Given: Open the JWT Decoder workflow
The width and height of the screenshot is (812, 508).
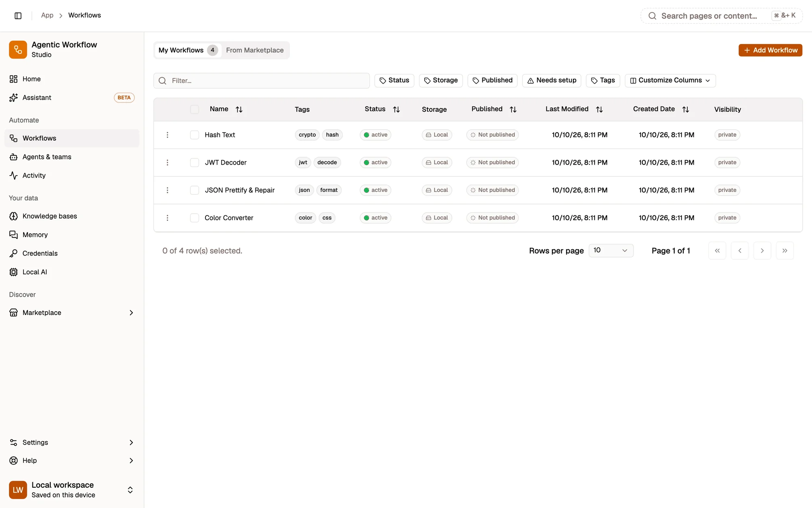Looking at the screenshot, I should click(x=225, y=163).
